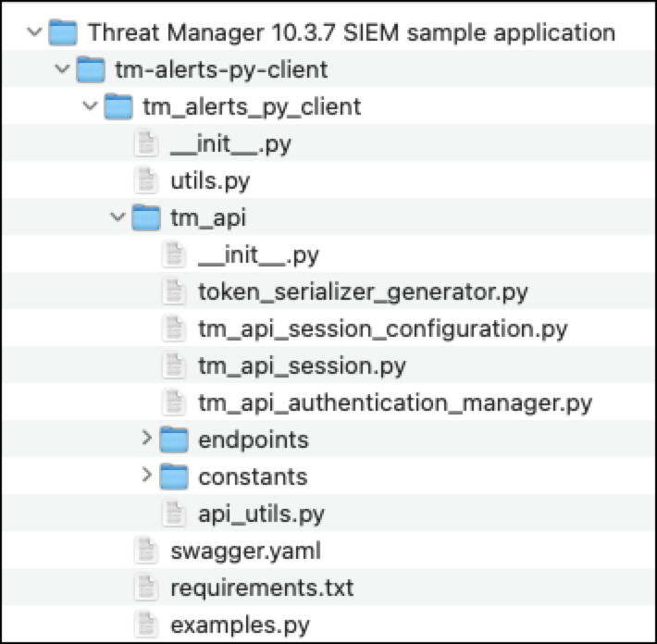Collapse Threat Manager 10.3.7 SIEM sample application folder
Viewport: 657px width, 644px height.
point(34,31)
